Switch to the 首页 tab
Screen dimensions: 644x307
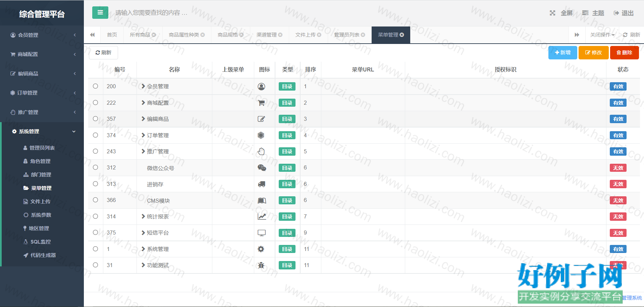coord(112,35)
